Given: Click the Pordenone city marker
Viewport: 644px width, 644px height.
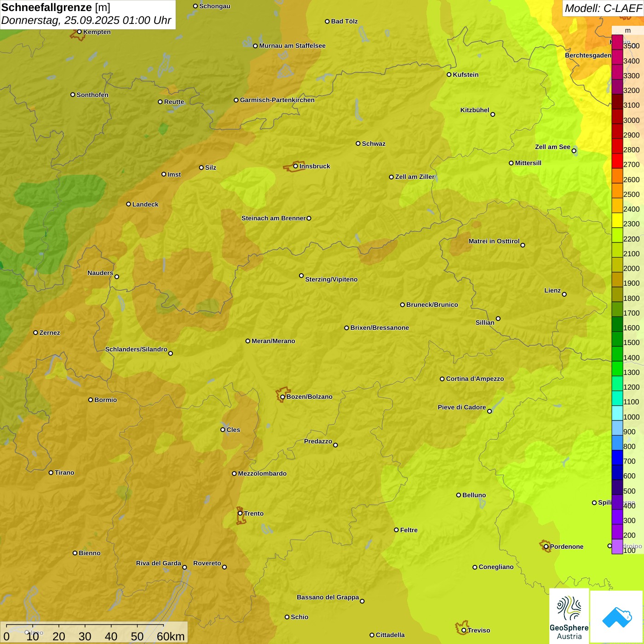Looking at the screenshot, I should 546,546.
